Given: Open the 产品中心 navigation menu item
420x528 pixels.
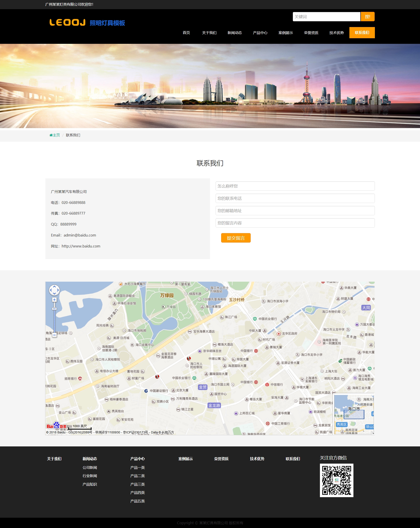Looking at the screenshot, I should tap(260, 33).
